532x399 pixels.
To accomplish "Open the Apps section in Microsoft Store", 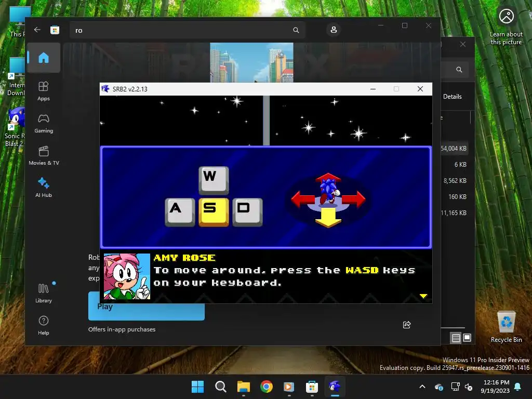I will point(44,90).
